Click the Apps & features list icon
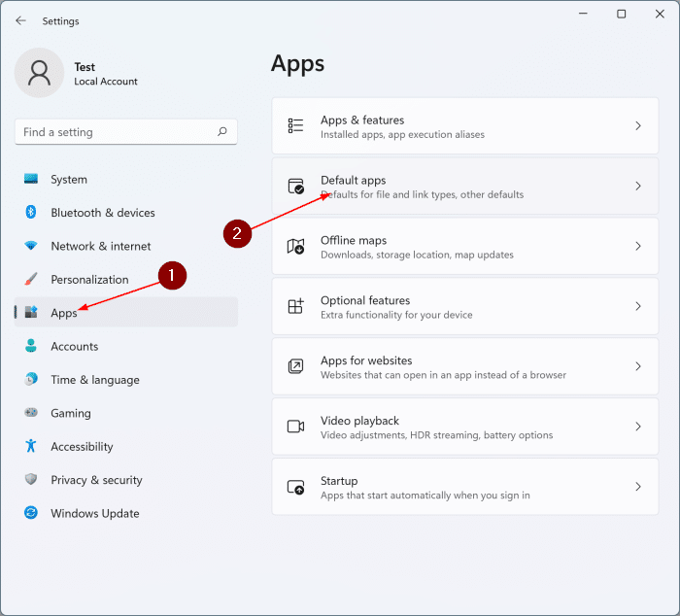 [x=295, y=125]
